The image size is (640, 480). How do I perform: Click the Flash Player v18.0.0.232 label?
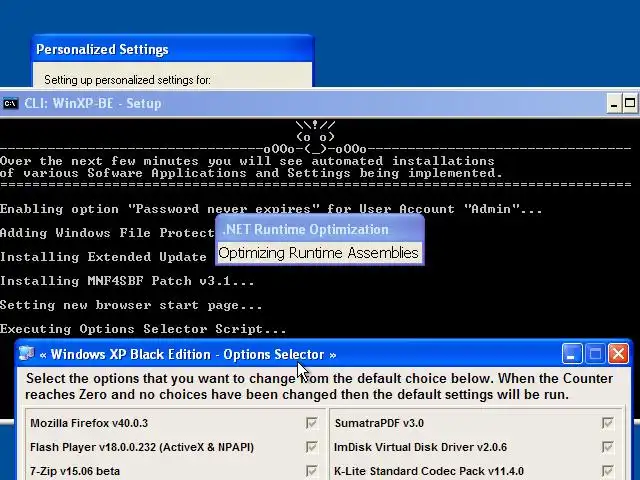point(142,447)
